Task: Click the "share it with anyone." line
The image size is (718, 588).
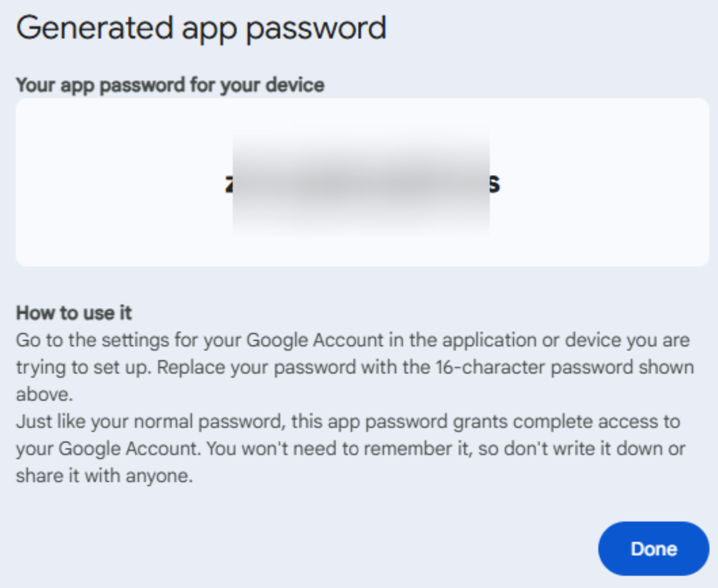Action: [x=104, y=476]
